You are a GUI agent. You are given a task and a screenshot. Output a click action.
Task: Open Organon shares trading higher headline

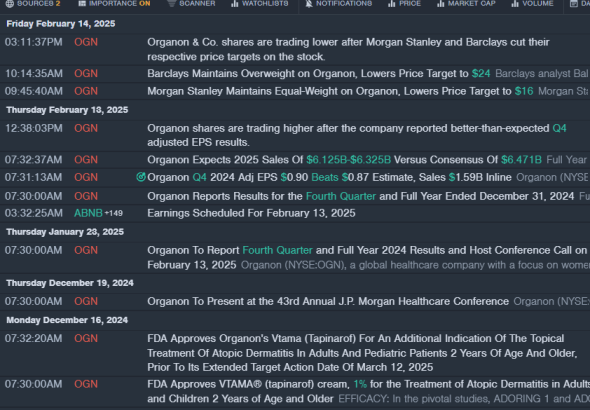click(x=357, y=135)
